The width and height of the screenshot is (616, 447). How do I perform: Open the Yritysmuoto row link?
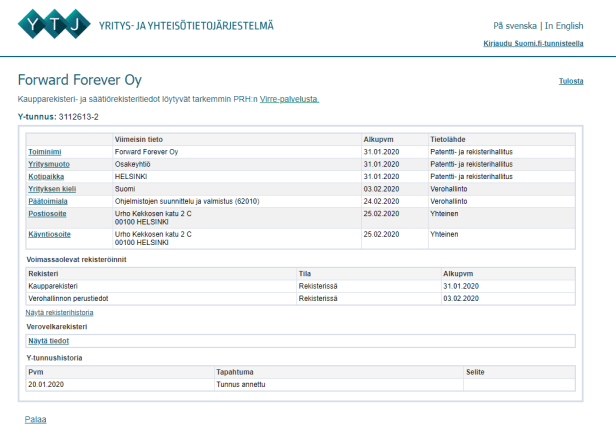coord(49,164)
